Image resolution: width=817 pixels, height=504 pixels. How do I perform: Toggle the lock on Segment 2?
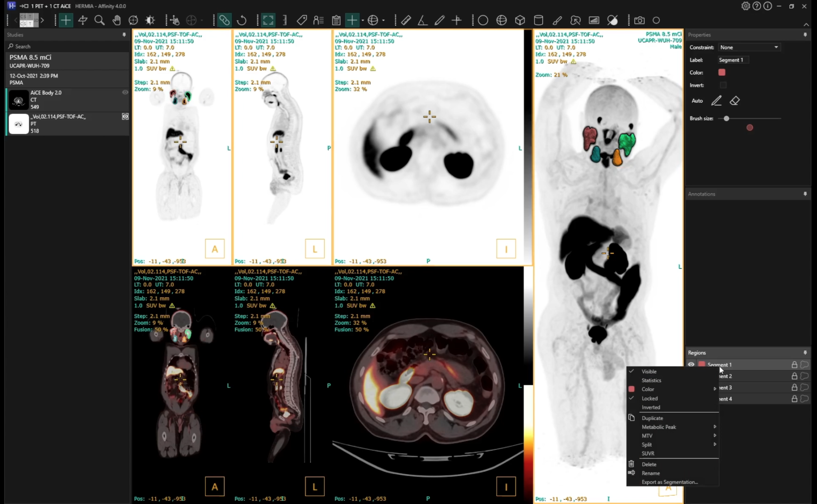pyautogui.click(x=794, y=376)
